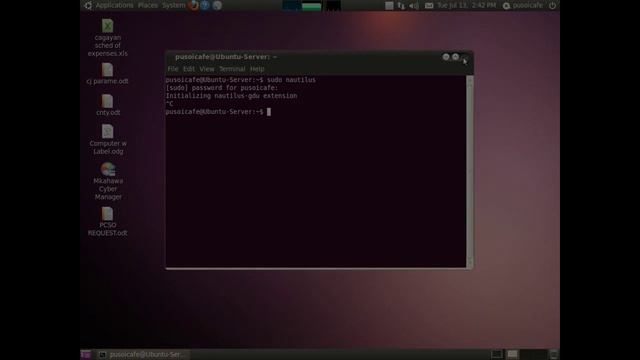This screenshot has width=640, height=360.
Task: Open the Trash in bottom panel
Action: (x=553, y=354)
